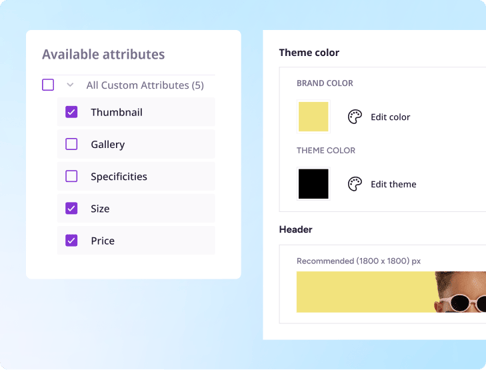The height and width of the screenshot is (370, 486).
Task: Click the THEME COLOR label
Action: [326, 150]
